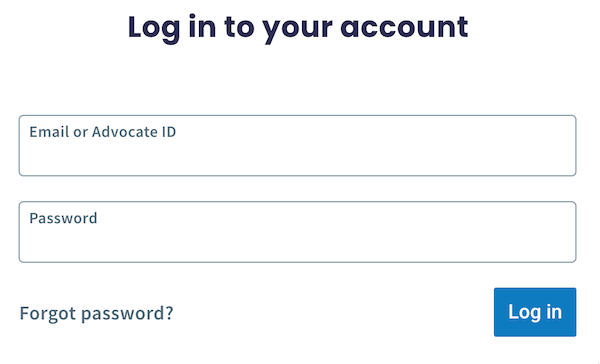Select the 'Password' label text
This screenshot has width=600, height=364.
[63, 218]
